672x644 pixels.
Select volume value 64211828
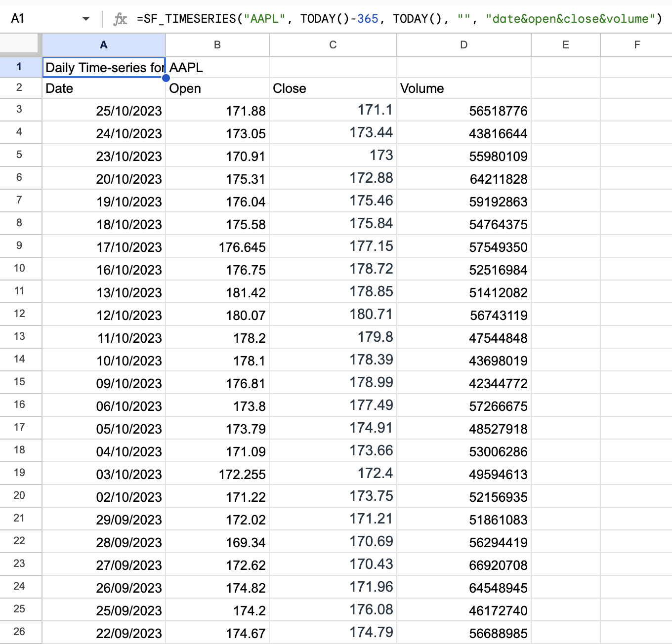(464, 178)
